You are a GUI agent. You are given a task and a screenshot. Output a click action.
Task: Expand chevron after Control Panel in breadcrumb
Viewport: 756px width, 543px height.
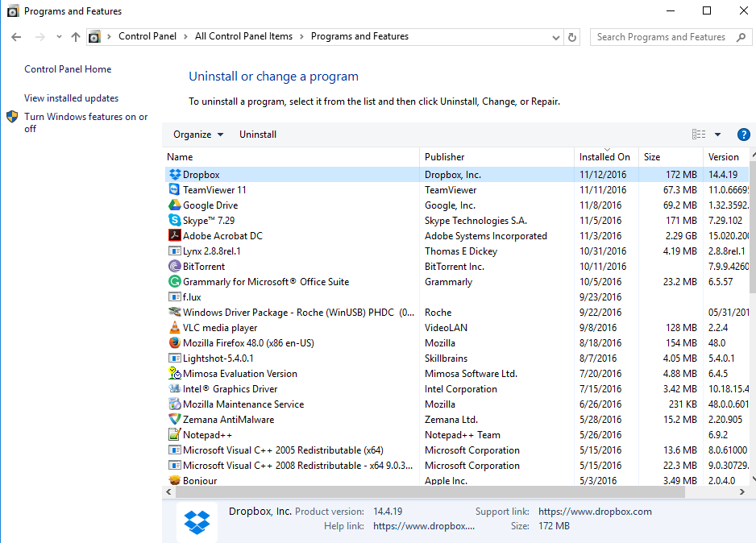pyautogui.click(x=185, y=36)
